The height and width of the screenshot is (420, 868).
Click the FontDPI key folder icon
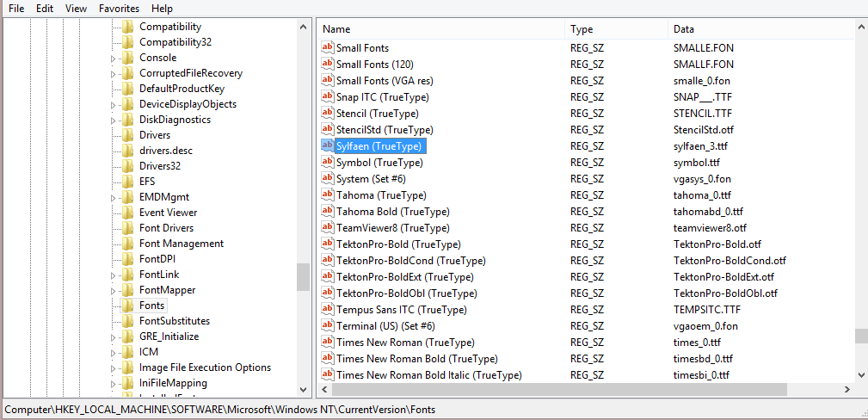(x=127, y=259)
